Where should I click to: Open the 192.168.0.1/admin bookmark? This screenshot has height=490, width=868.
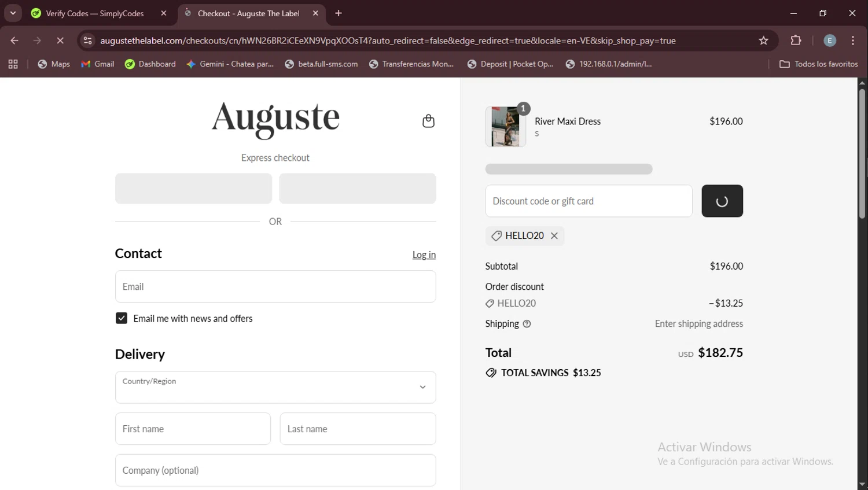point(609,64)
